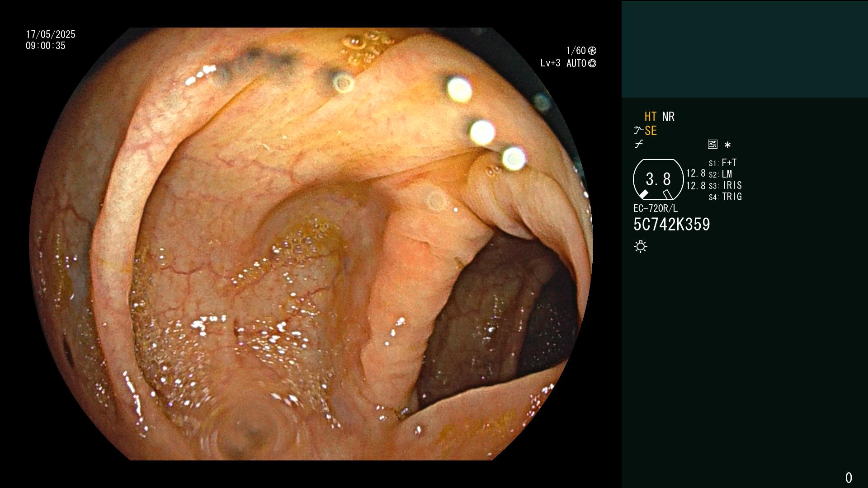Image resolution: width=868 pixels, height=488 pixels.
Task: Click the endoscopic live image view
Action: tap(311, 244)
